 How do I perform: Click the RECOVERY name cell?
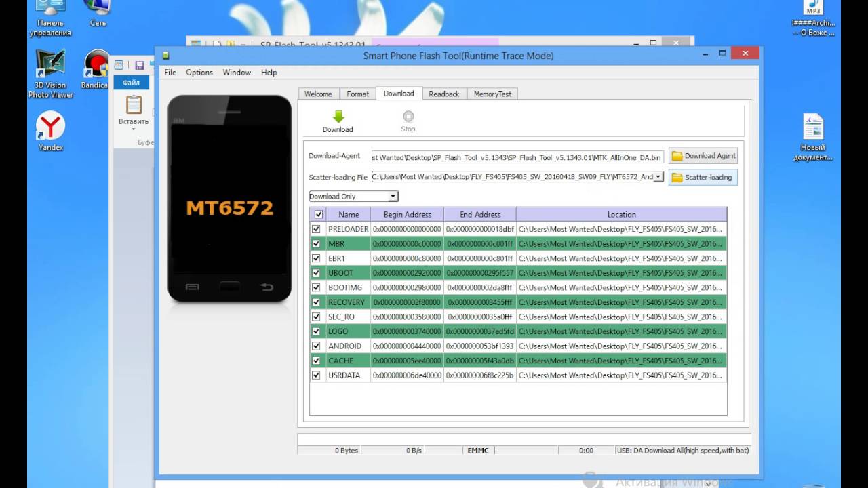tap(348, 302)
